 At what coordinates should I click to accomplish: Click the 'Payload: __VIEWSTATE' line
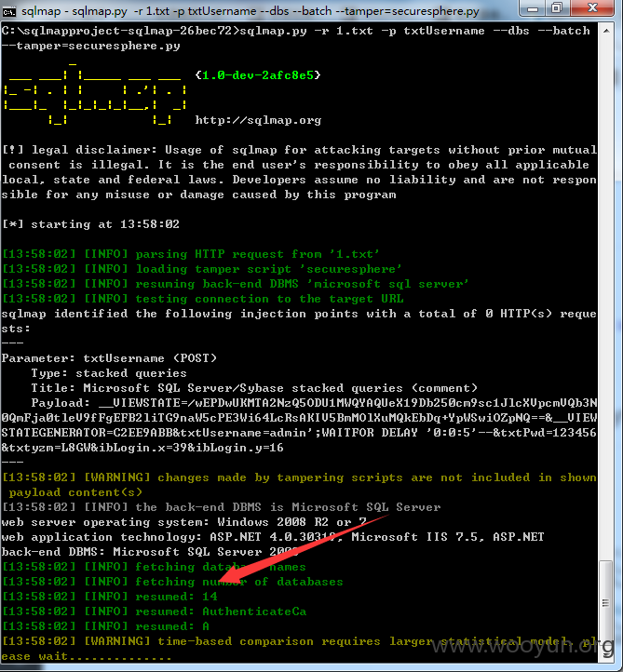coord(314,403)
